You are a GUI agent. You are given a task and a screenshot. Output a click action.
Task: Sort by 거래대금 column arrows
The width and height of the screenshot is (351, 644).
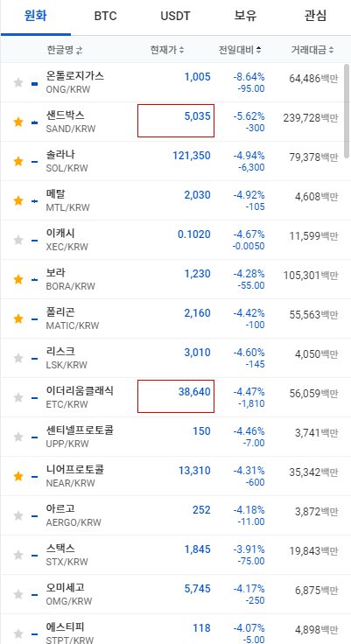pos(331,50)
